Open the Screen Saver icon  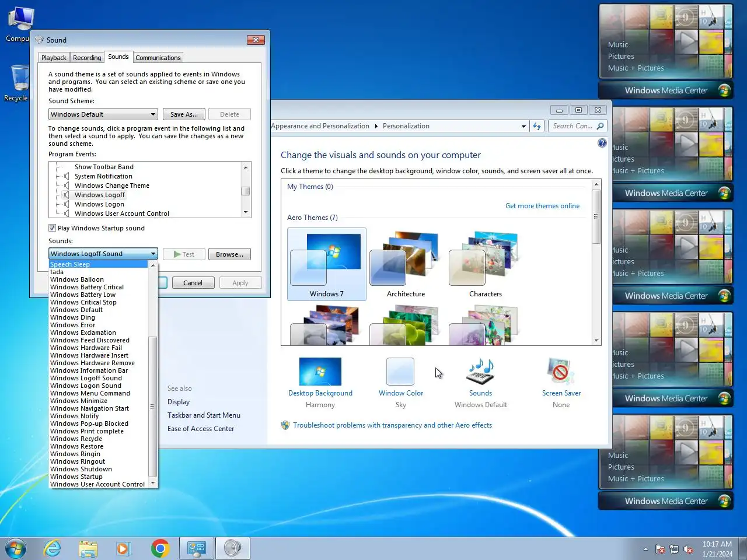coord(561,372)
